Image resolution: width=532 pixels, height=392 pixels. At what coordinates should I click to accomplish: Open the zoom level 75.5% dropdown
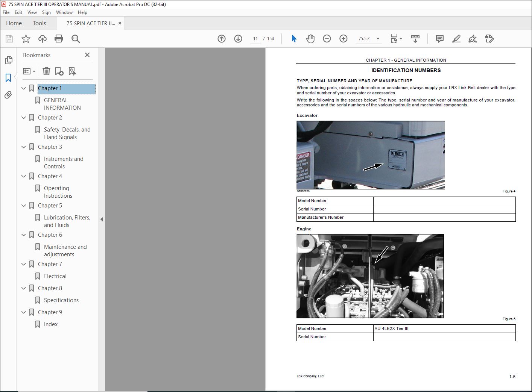click(378, 39)
